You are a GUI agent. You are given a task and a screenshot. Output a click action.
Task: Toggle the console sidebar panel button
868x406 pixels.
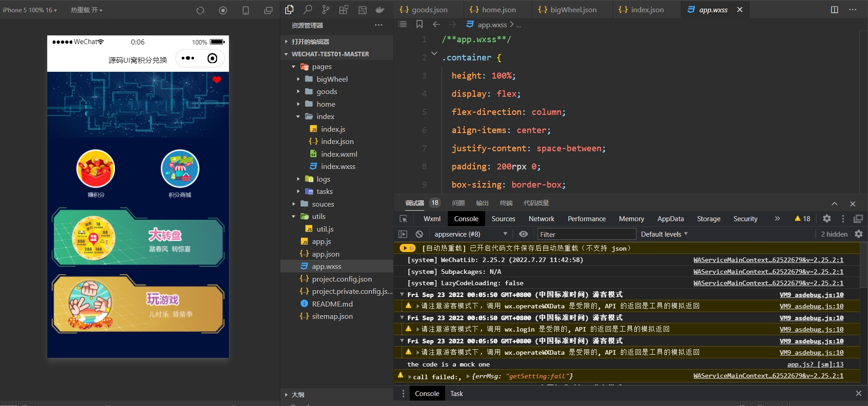[403, 234]
